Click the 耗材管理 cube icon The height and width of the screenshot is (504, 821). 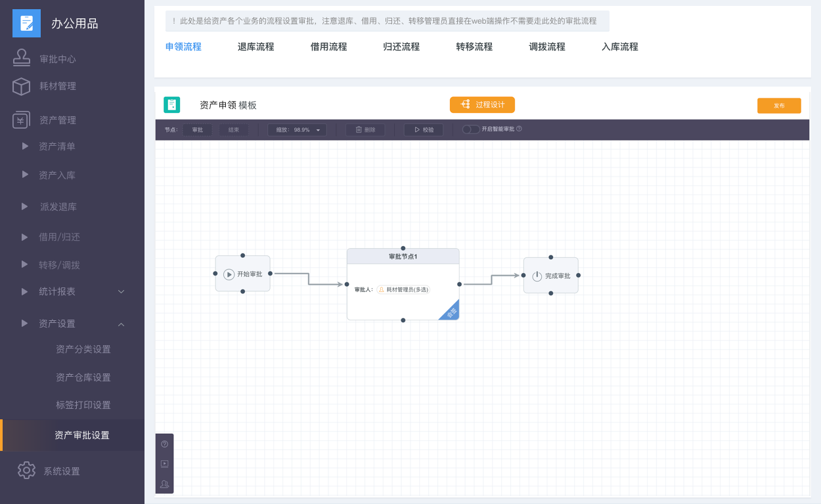tap(22, 86)
